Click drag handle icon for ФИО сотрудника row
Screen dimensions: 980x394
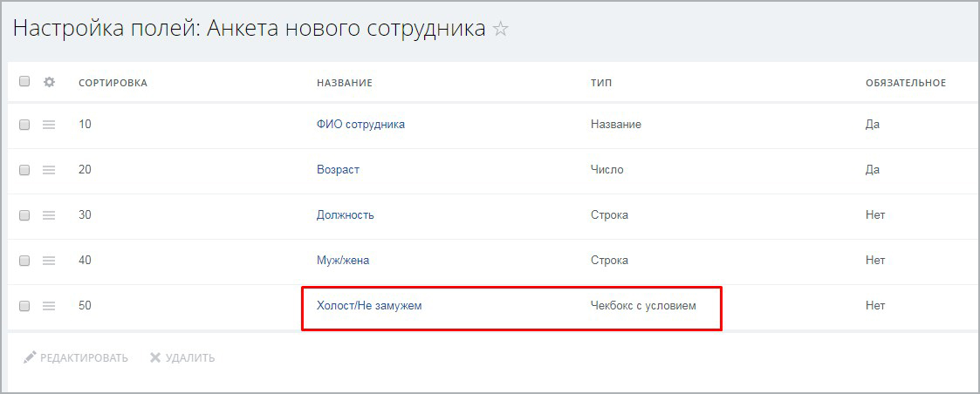pos(49,125)
